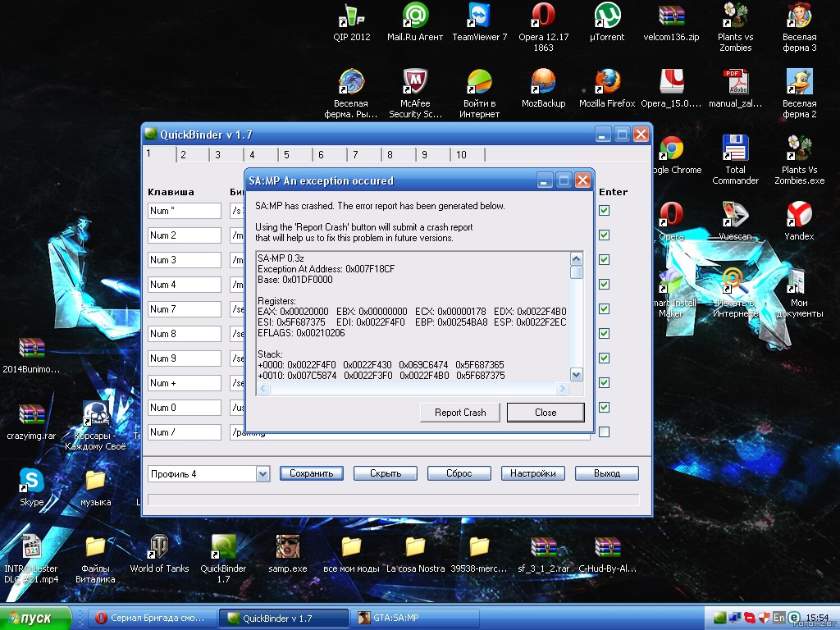Image resolution: width=840 pixels, height=630 pixels.
Task: Click the Report Crash button
Action: (x=460, y=413)
